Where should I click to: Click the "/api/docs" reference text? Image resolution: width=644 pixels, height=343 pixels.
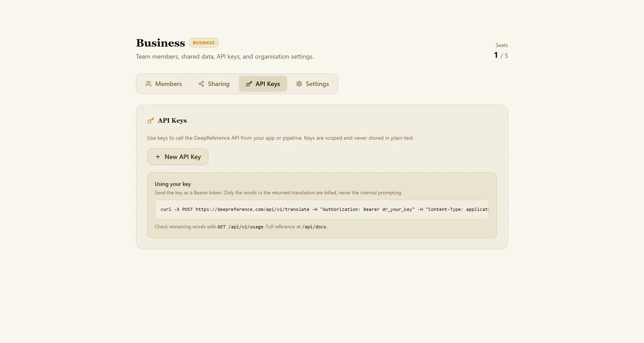click(314, 227)
